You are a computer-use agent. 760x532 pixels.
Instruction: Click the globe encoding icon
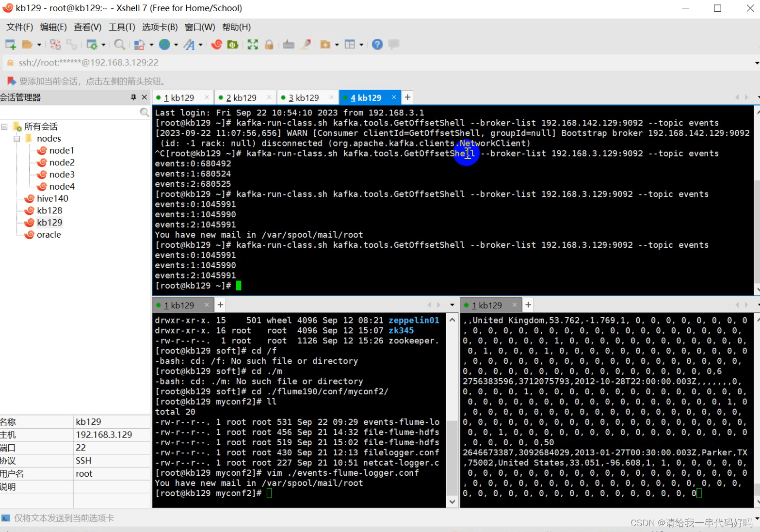coord(165,45)
